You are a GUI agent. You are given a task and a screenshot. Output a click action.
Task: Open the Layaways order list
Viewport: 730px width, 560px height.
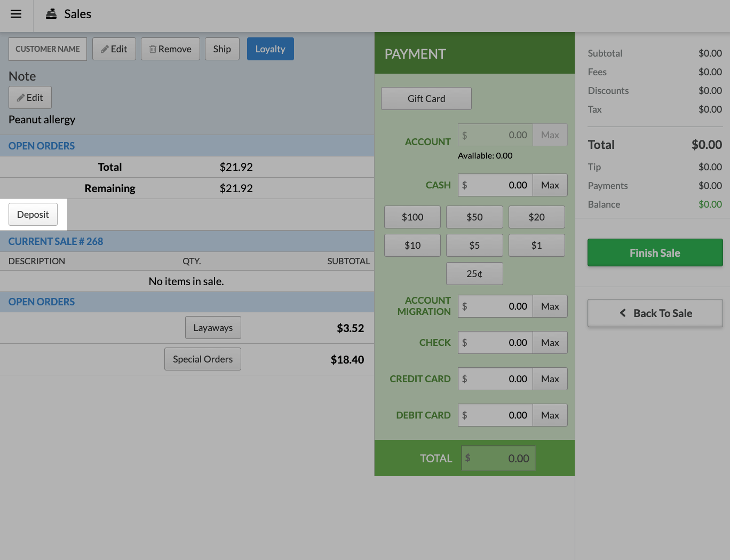pyautogui.click(x=213, y=327)
